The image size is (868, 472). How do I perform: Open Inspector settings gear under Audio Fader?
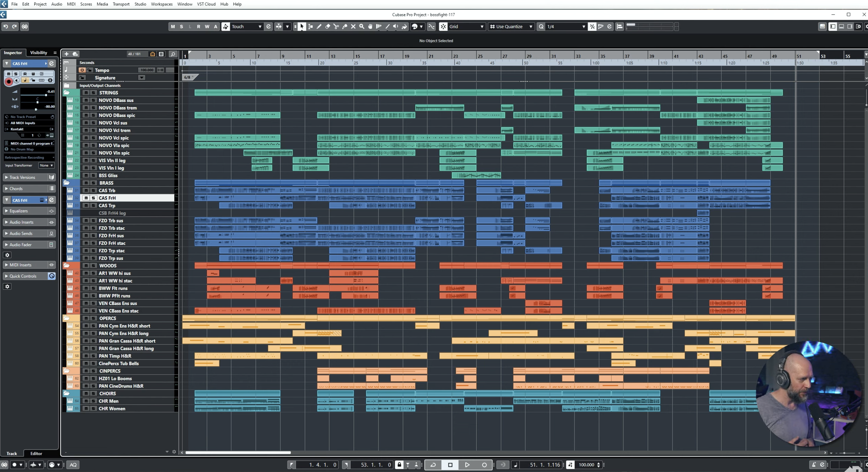(x=7, y=255)
